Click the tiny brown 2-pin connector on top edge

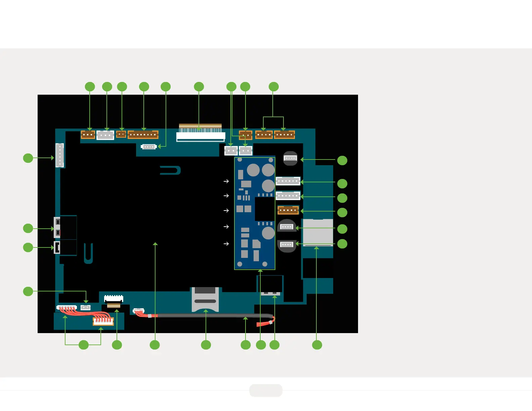point(121,134)
